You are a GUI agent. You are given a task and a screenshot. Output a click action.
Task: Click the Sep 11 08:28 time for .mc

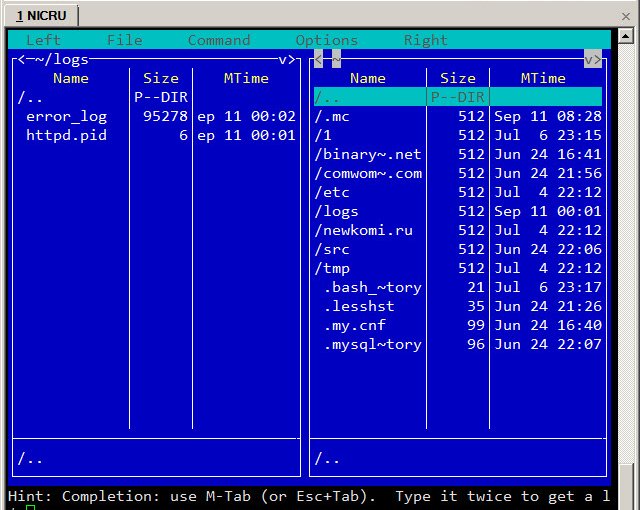click(548, 116)
